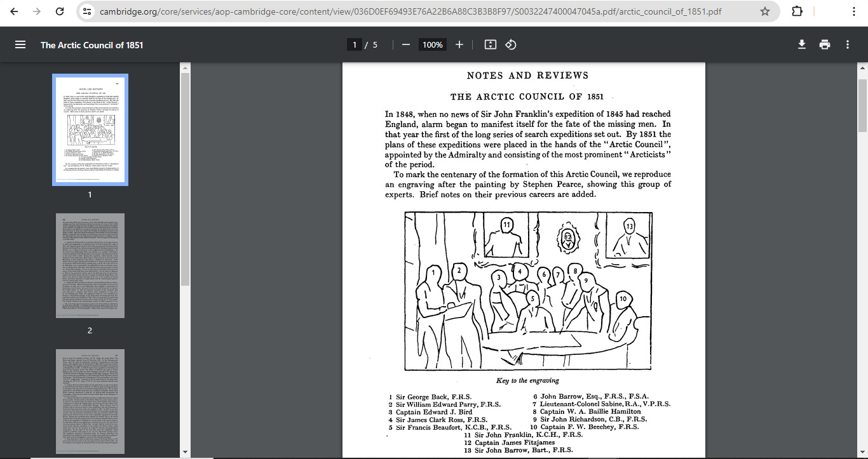This screenshot has height=459, width=868.
Task: Click '2 Sir William Edward Parry, F.R.S.' entry
Action: (x=444, y=404)
